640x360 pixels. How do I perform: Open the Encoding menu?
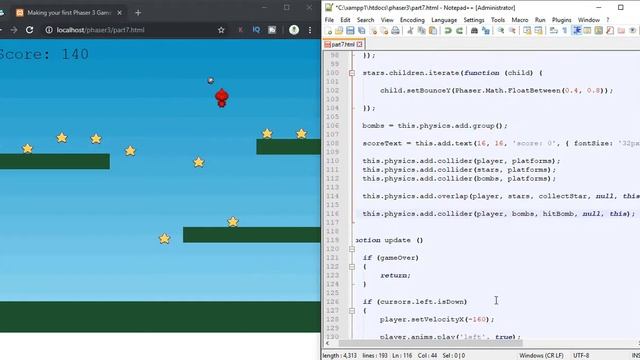(x=412, y=20)
